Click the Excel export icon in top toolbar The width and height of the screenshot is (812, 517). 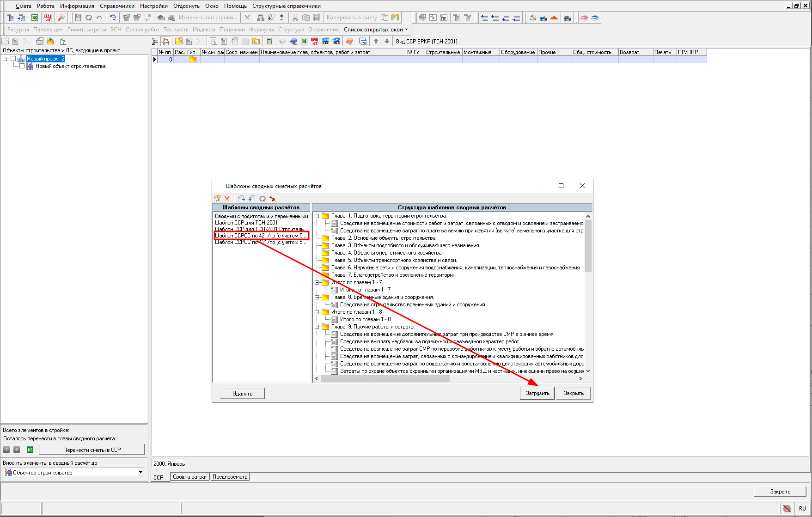pos(35,18)
